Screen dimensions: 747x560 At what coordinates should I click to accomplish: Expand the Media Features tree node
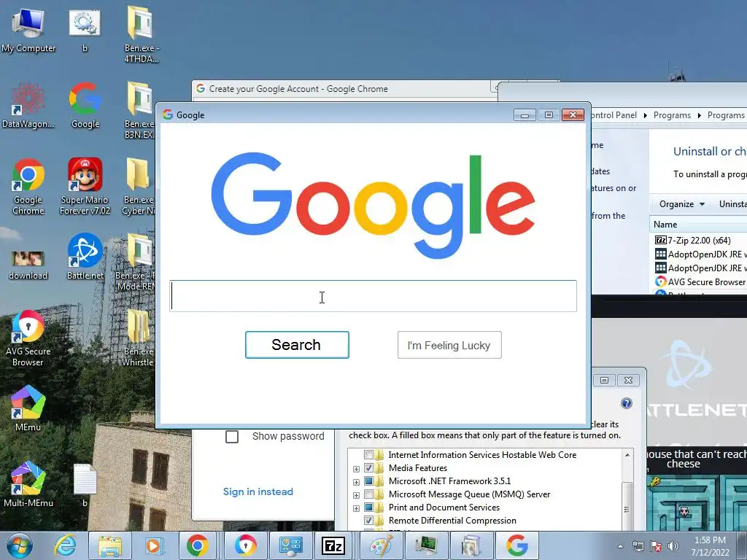pos(356,469)
